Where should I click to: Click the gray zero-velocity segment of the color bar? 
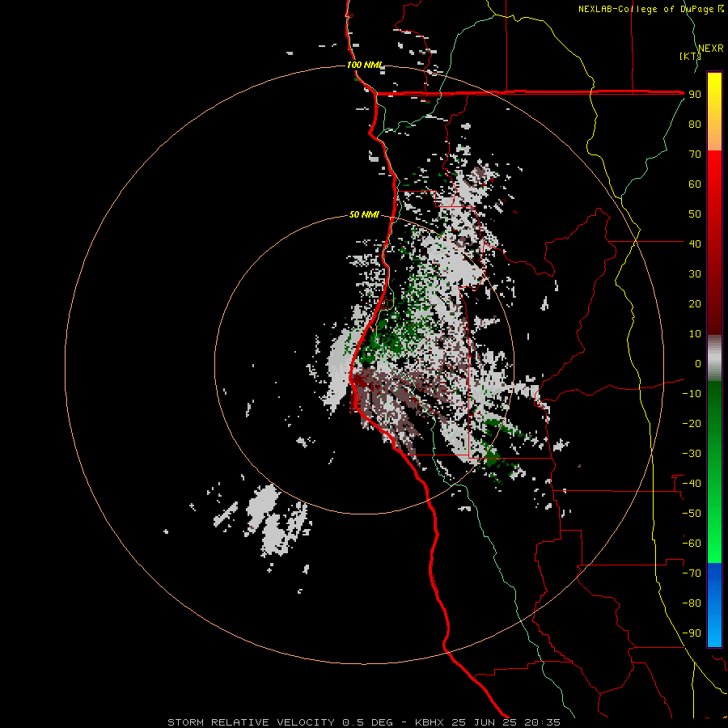coord(714,358)
